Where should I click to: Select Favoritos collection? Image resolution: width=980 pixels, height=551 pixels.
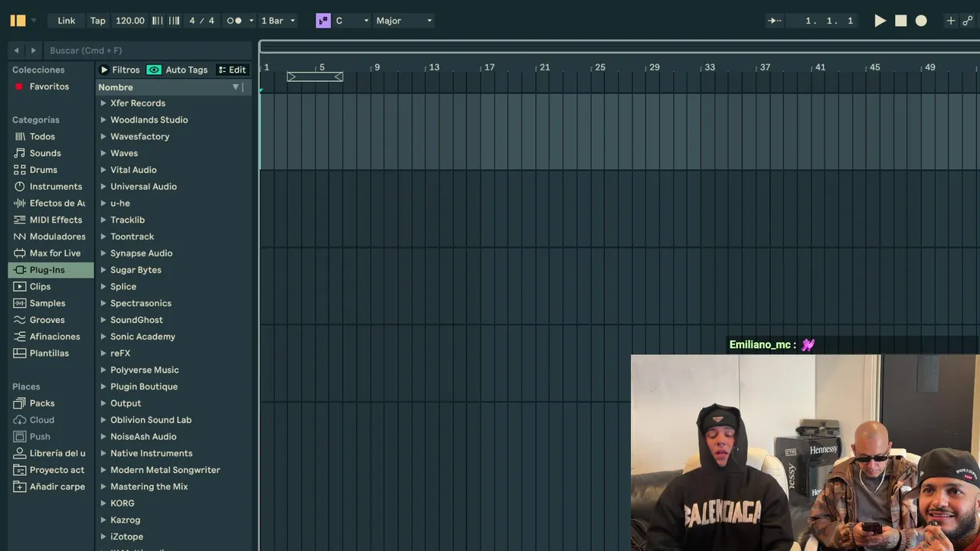49,86
